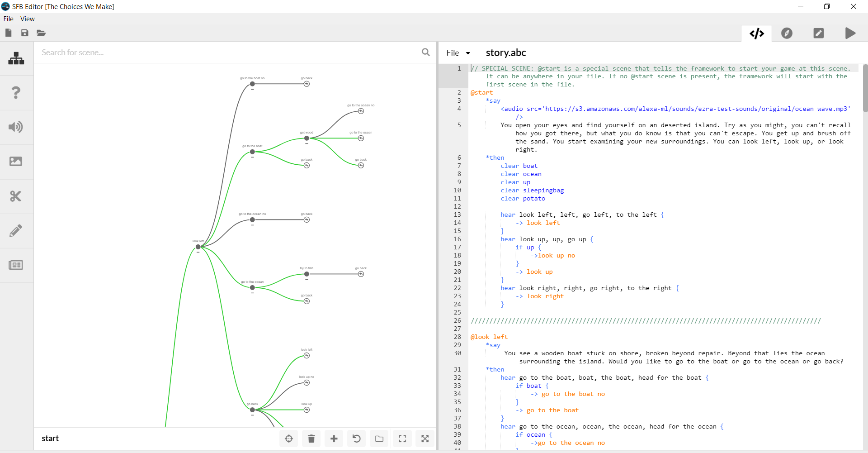Switch to the compass navigation tab
The width and height of the screenshot is (868, 453).
pos(787,33)
